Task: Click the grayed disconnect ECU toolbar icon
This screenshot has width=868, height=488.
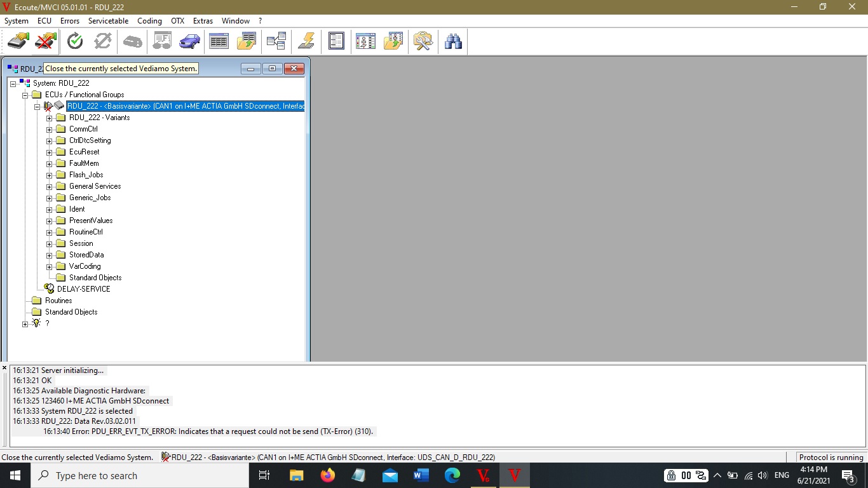Action: (103, 42)
